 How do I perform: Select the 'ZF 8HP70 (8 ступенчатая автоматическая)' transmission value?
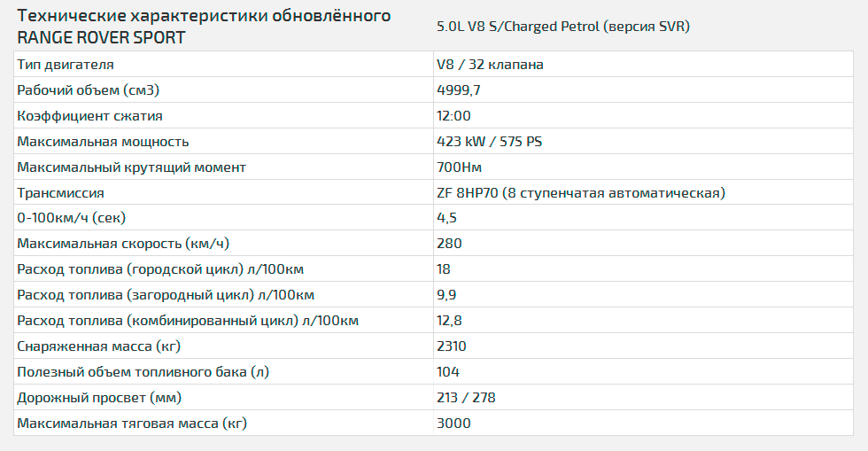tap(581, 193)
